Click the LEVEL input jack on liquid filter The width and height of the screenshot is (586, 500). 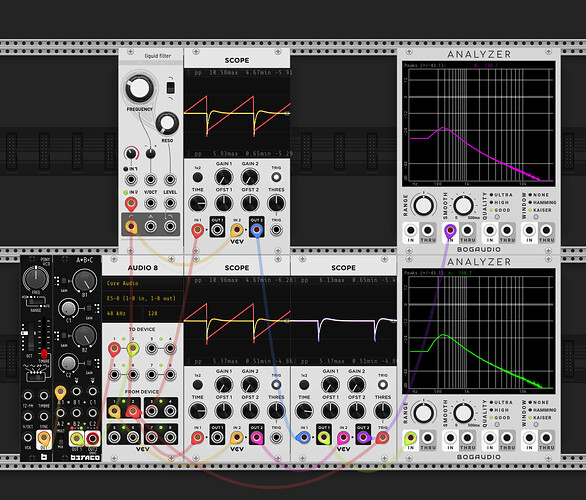pyautogui.click(x=170, y=203)
